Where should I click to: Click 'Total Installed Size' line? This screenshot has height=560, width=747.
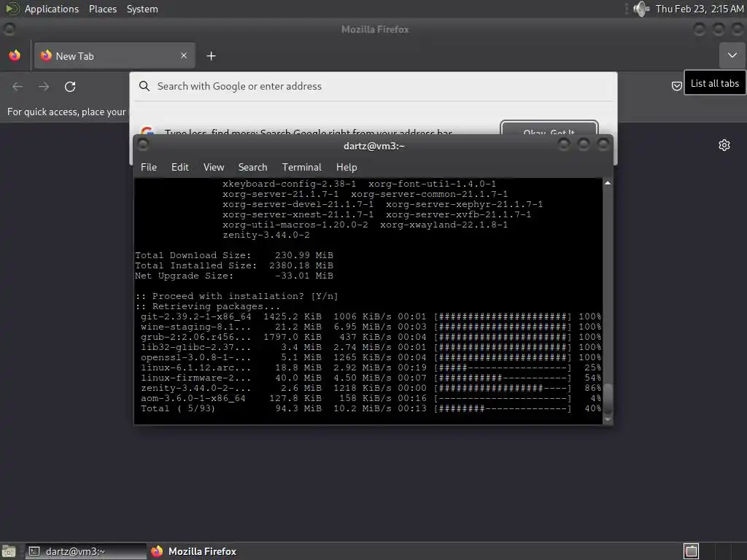(234, 265)
